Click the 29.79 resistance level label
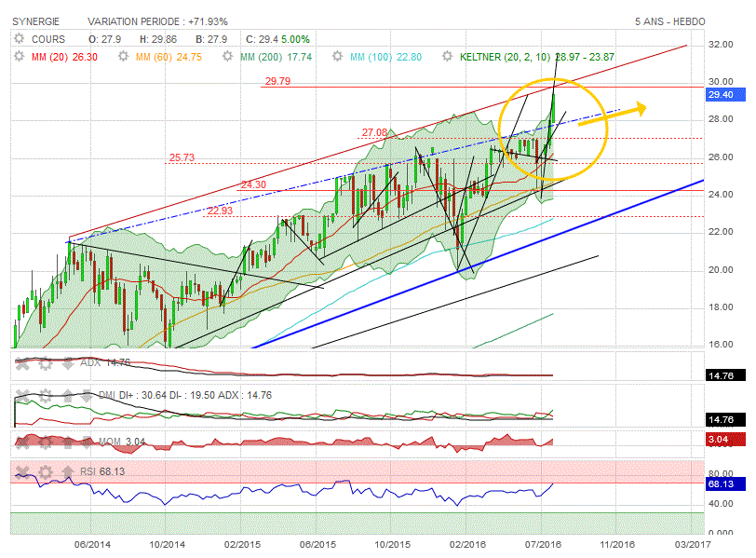This screenshot has width=756, height=558. (x=277, y=81)
